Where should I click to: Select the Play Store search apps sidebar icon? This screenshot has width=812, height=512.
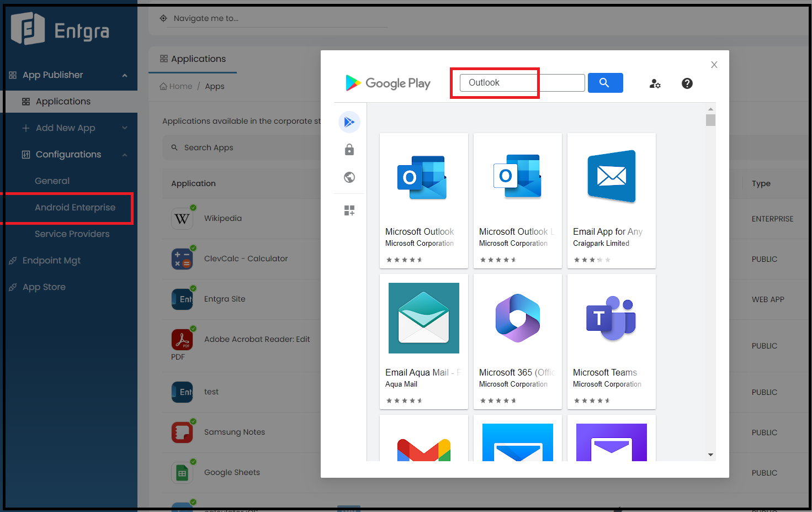(349, 122)
